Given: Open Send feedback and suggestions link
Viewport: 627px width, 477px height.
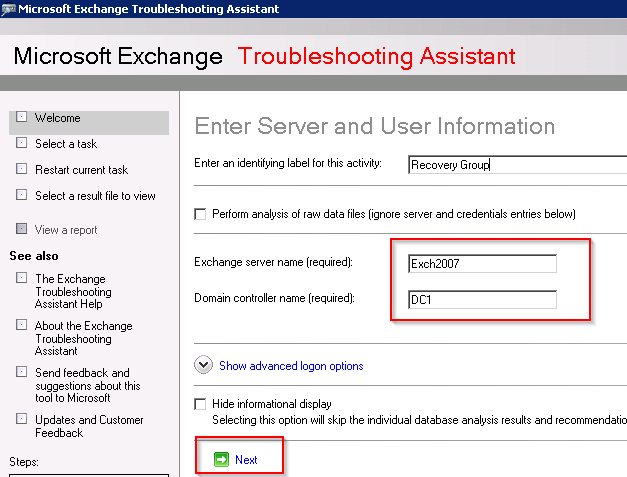Looking at the screenshot, I should (x=88, y=385).
